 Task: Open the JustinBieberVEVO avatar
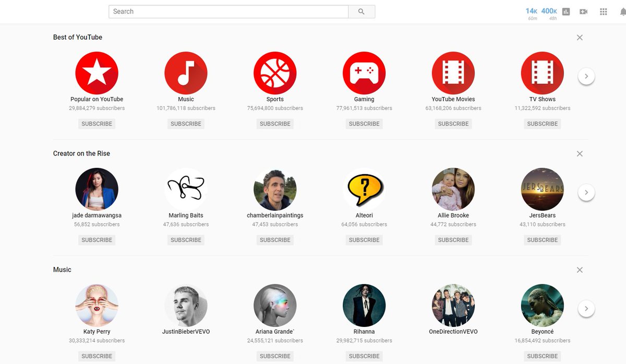(186, 306)
